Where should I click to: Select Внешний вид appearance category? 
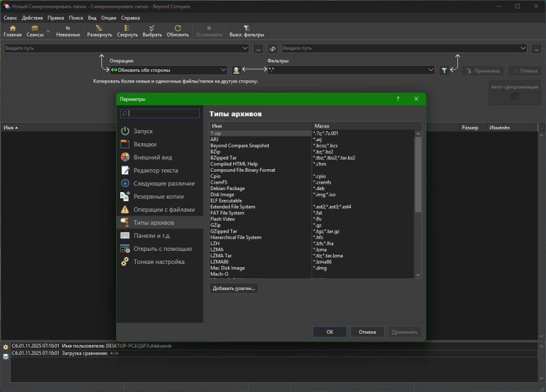point(152,157)
